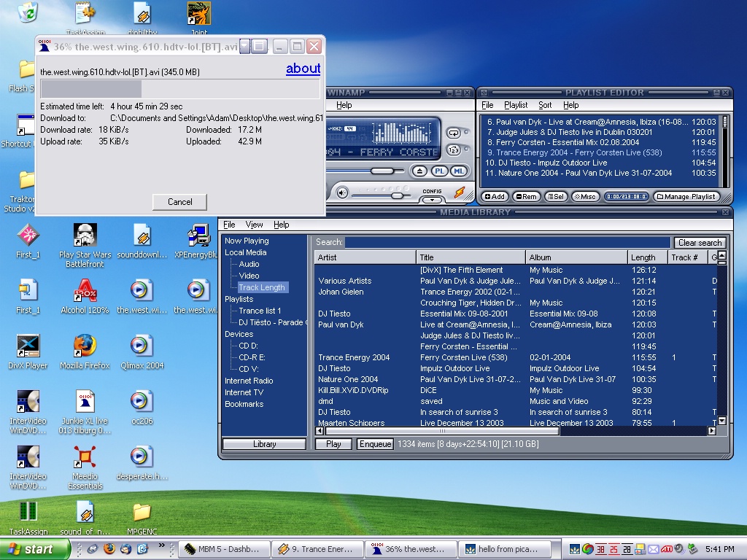Image resolution: width=747 pixels, height=560 pixels.
Task: Click Clear search button
Action: [x=700, y=243]
